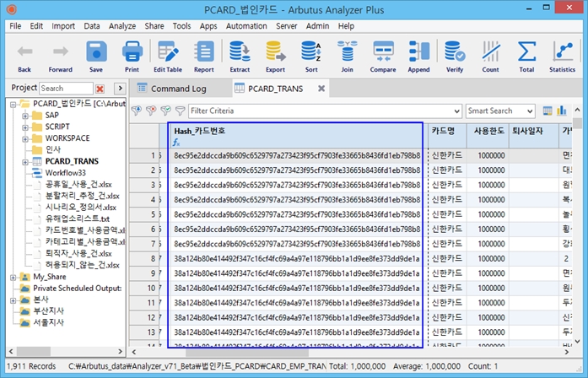The image size is (588, 378).
Task: Close the PCARD_TRANS tab
Action: tap(321, 89)
